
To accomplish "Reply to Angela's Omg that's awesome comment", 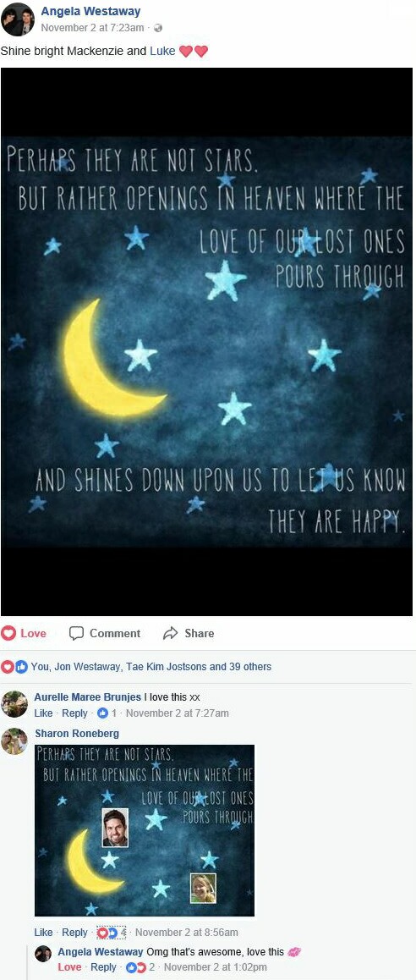I will pos(104,966).
